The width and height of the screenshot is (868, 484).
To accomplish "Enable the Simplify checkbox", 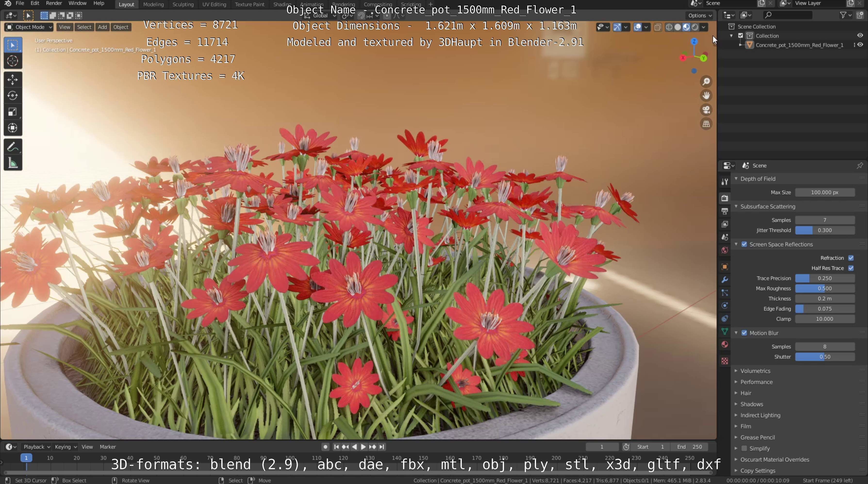I will pyautogui.click(x=744, y=448).
